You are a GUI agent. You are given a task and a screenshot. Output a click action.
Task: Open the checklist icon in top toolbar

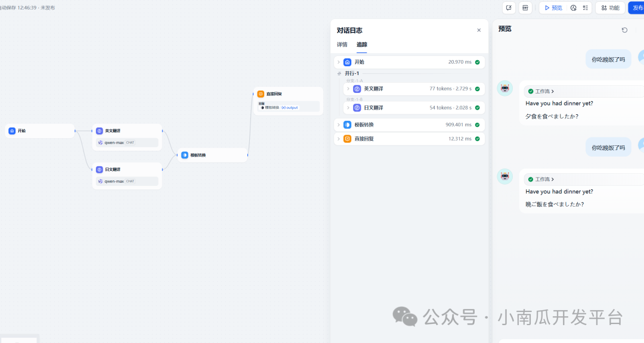(586, 8)
